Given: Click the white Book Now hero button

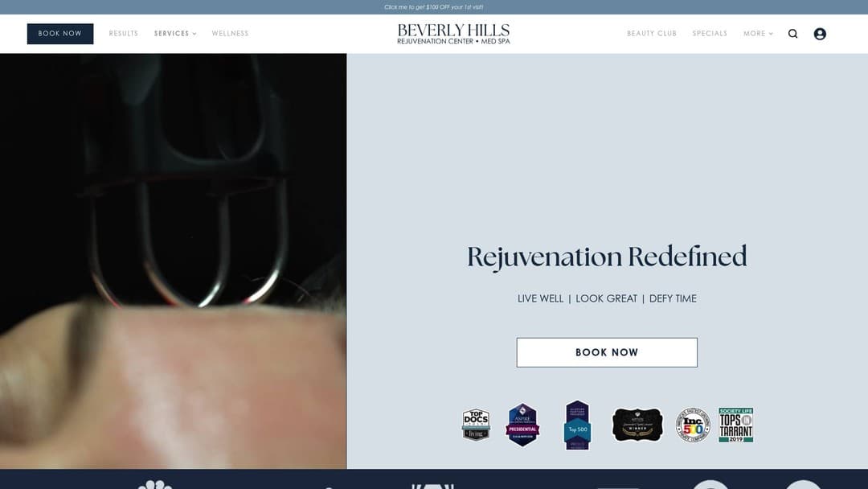Looking at the screenshot, I should coord(607,352).
